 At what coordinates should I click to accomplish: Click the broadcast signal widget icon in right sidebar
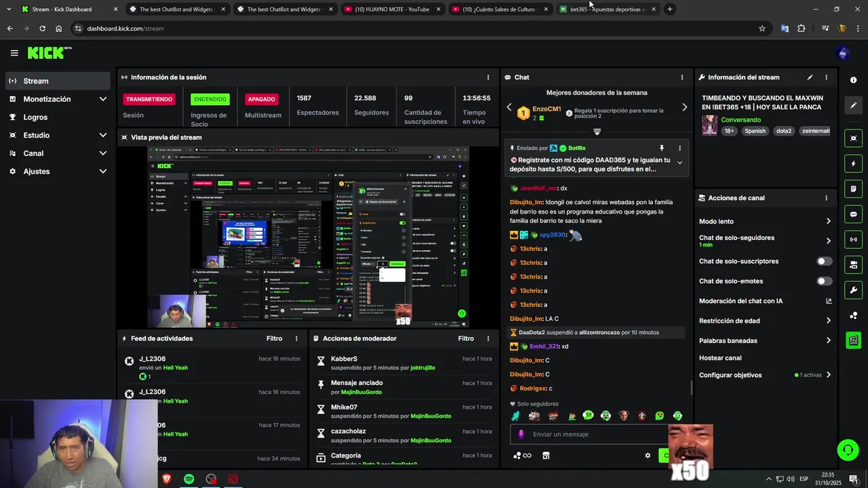(853, 239)
